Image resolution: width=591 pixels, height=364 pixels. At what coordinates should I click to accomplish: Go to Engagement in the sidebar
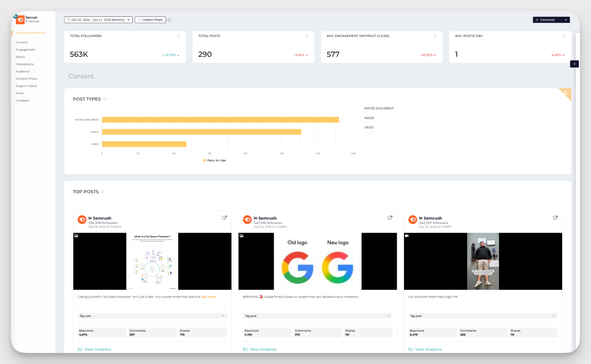point(25,50)
